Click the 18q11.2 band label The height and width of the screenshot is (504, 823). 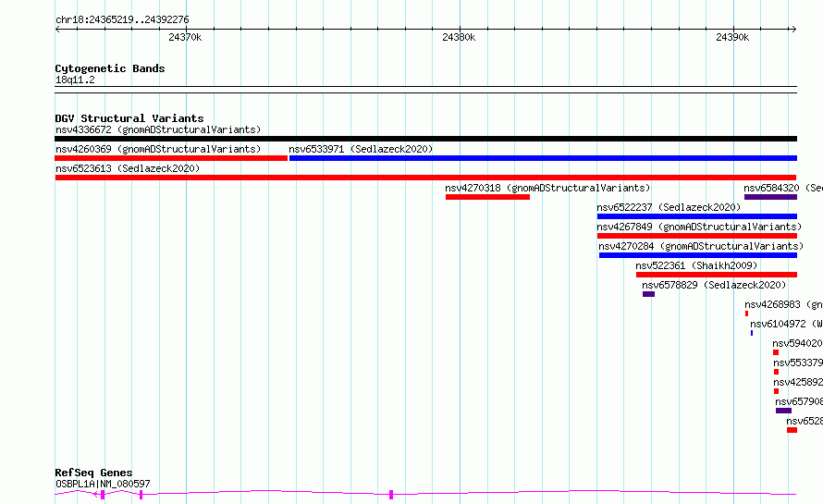(x=75, y=80)
